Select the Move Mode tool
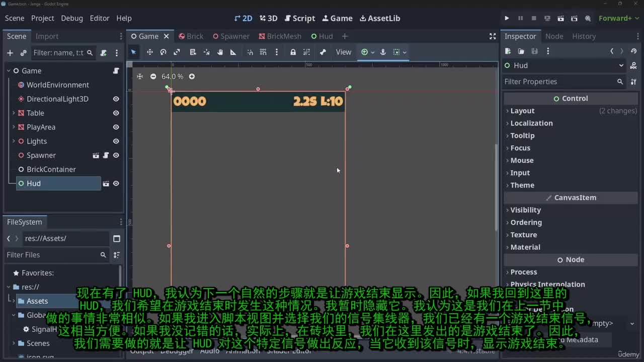The width and height of the screenshot is (644, 362). pos(149,52)
